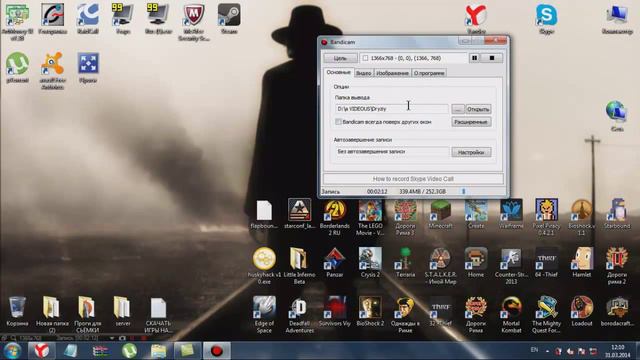
Task: Browse output folder with the ... button
Action: (x=458, y=109)
